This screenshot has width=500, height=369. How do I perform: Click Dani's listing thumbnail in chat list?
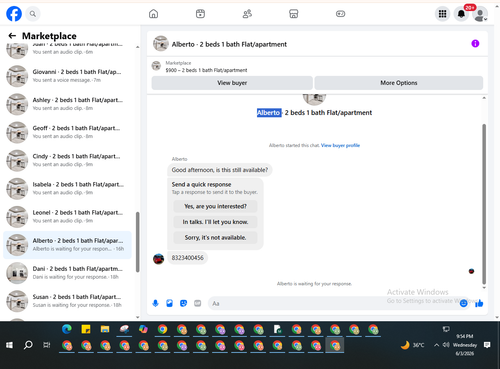pos(17,273)
